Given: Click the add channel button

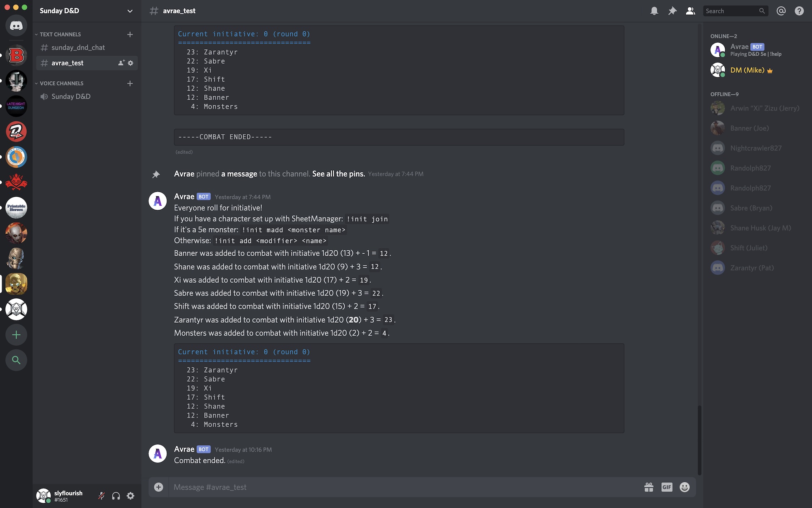Looking at the screenshot, I should tap(130, 34).
